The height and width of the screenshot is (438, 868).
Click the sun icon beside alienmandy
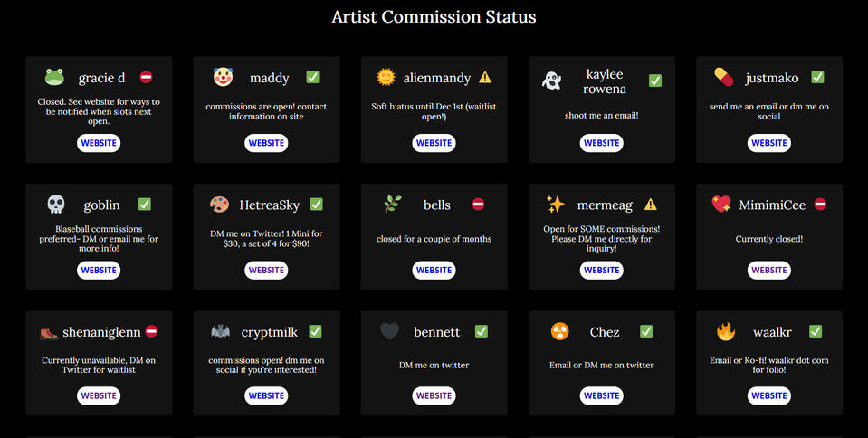tap(386, 78)
